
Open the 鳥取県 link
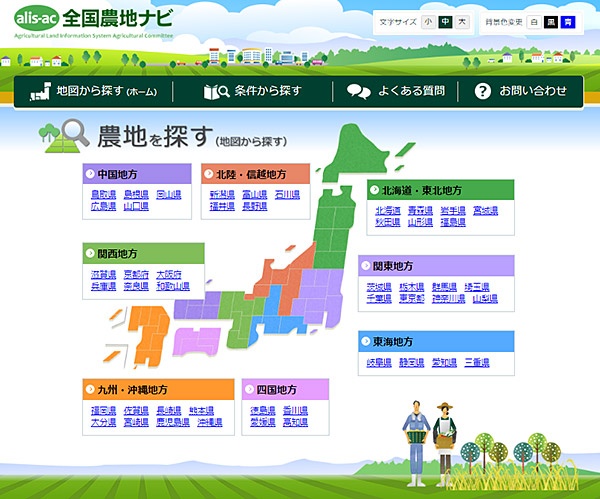103,195
